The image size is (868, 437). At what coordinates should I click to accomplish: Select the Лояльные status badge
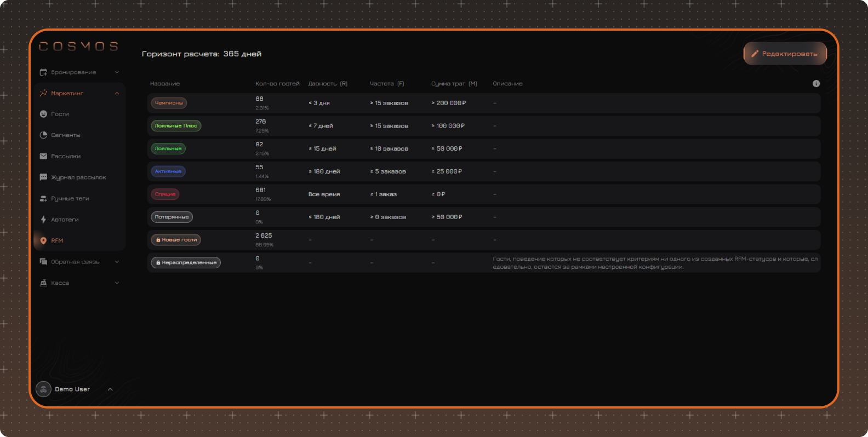coord(168,148)
